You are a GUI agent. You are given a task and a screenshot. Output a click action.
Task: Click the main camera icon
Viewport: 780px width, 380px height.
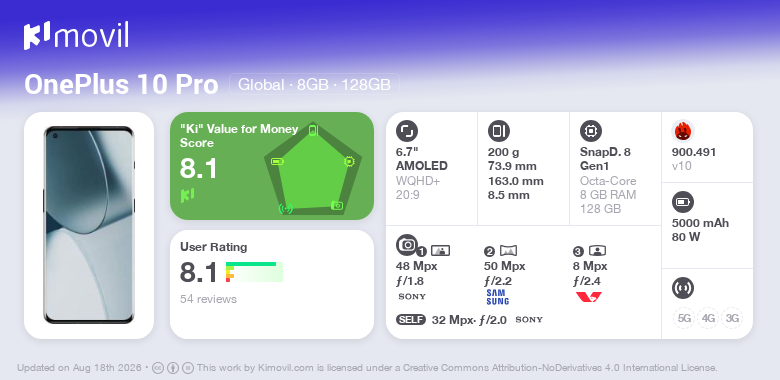pos(406,244)
